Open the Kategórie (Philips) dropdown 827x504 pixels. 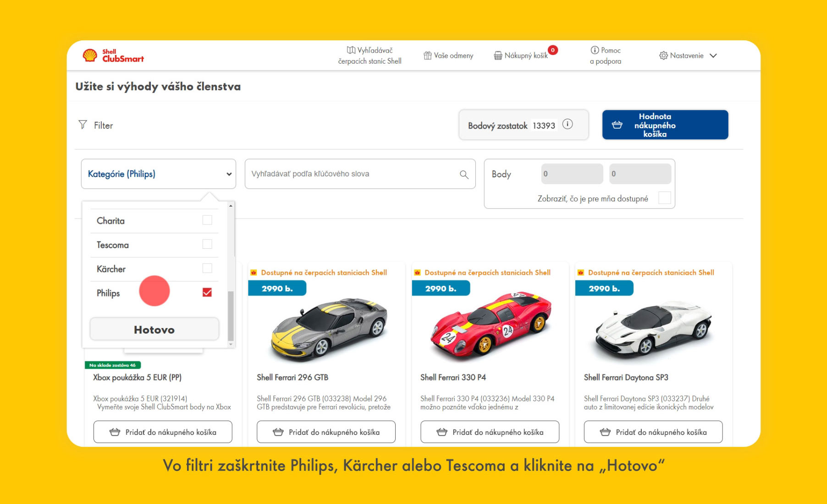(159, 174)
